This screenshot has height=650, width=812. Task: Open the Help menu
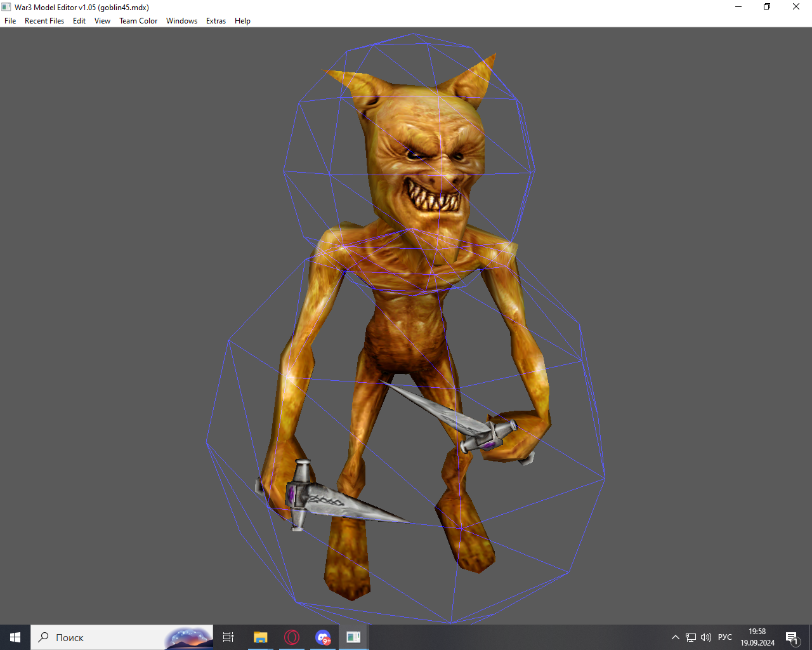point(242,21)
